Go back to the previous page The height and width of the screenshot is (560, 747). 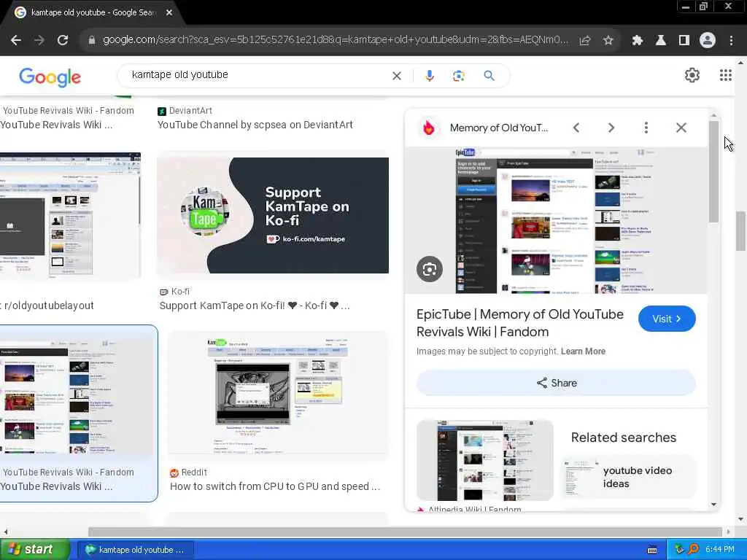click(x=16, y=41)
